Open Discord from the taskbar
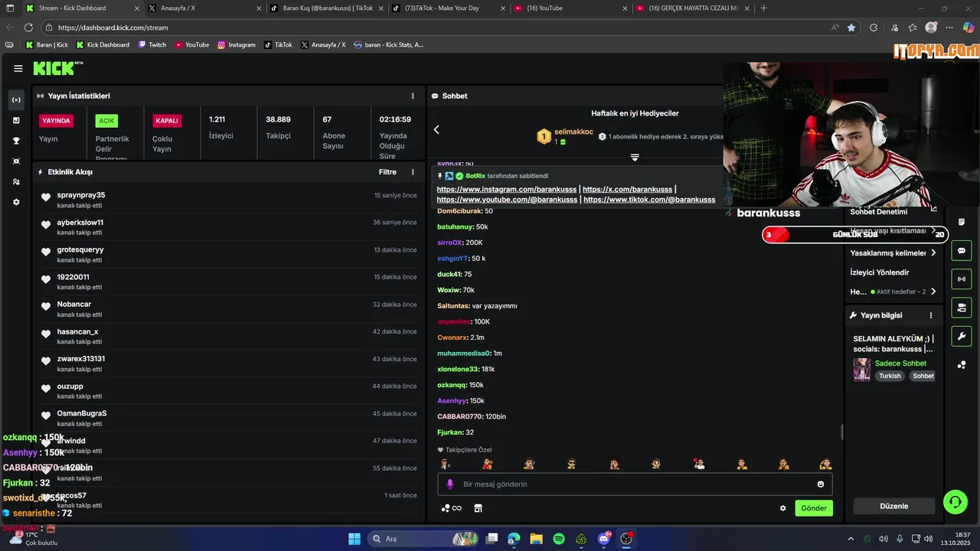Viewport: 980px width, 551px height. click(604, 539)
